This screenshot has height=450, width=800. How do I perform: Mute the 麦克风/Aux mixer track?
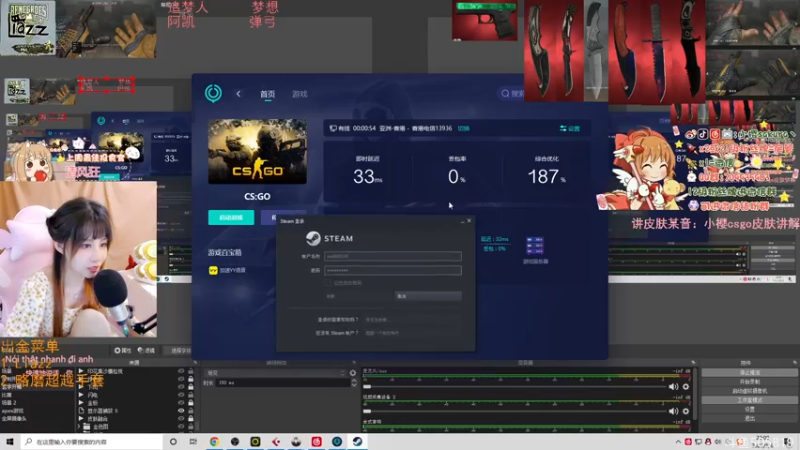(673, 387)
